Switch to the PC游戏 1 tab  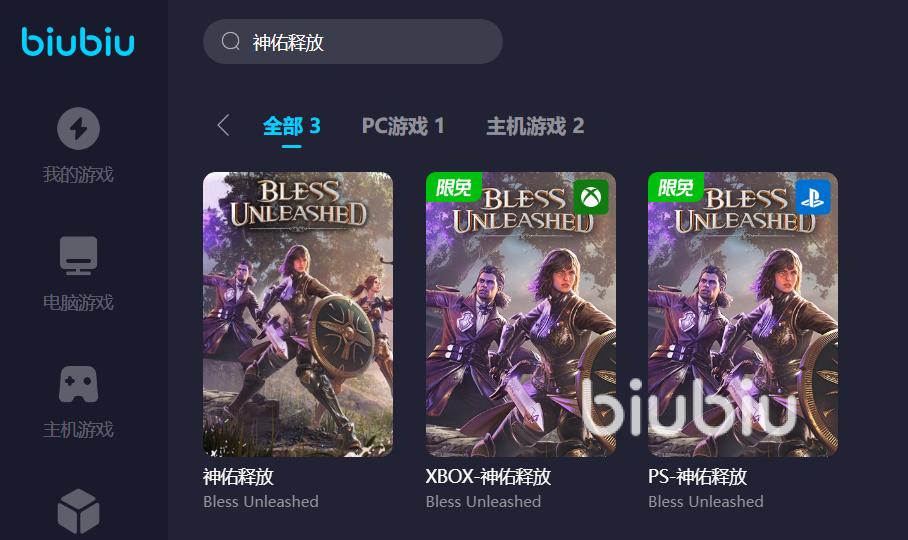403,126
